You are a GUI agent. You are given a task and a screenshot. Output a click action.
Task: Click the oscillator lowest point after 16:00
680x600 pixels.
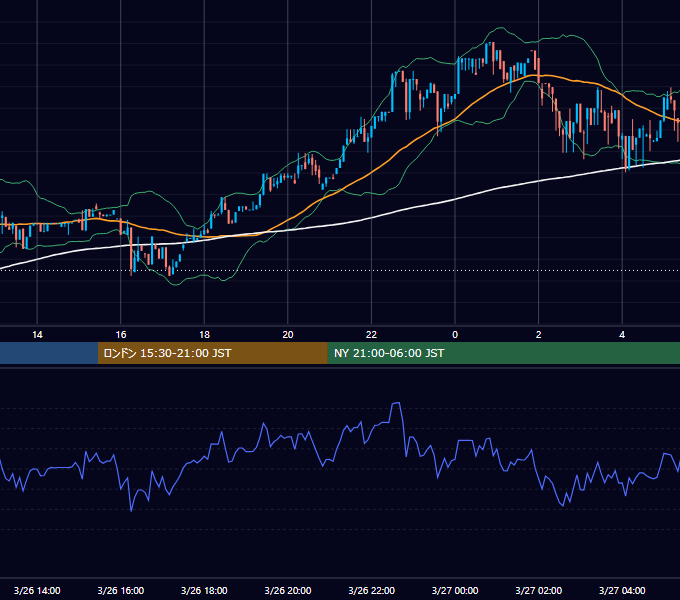(x=131, y=510)
